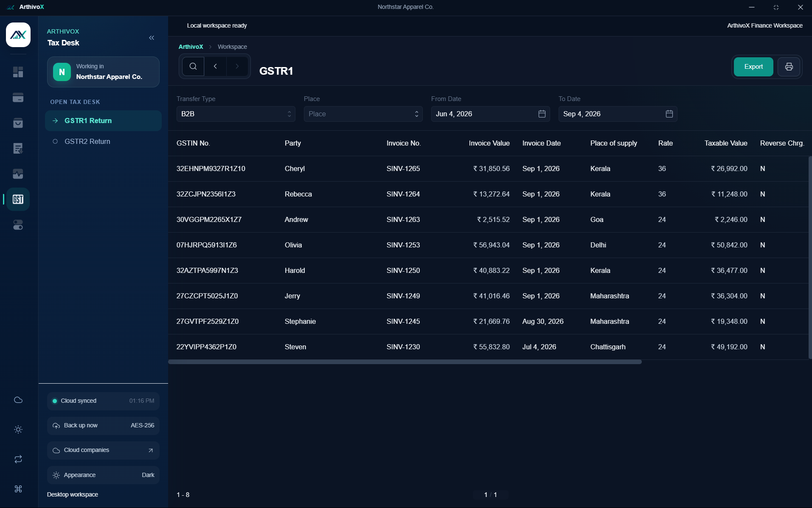Click the ArthivoX logo tile

18,35
